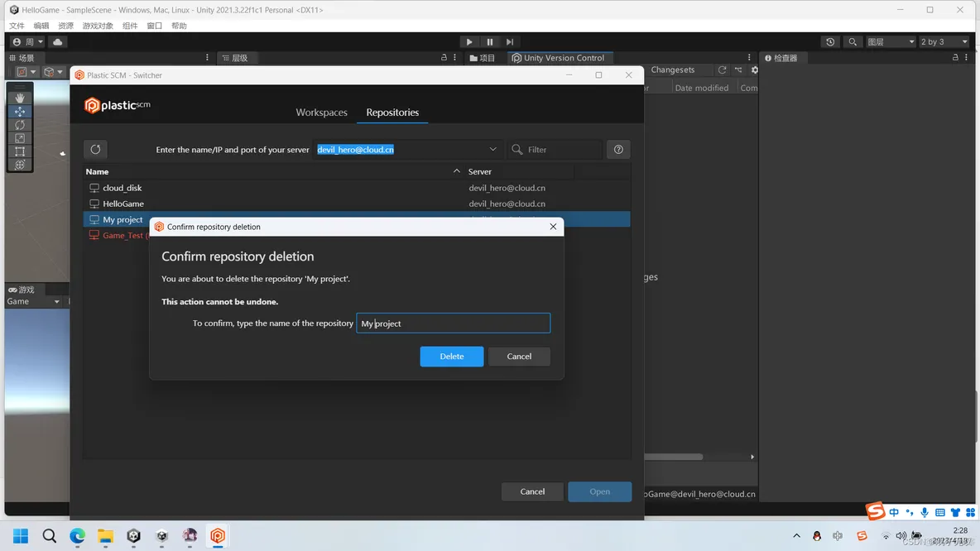Select the cloud_disk repository

coord(356,188)
